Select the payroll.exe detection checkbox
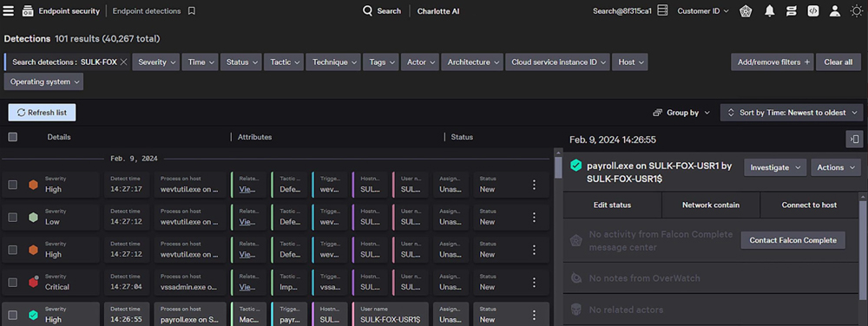The height and width of the screenshot is (326, 868). tap(13, 315)
